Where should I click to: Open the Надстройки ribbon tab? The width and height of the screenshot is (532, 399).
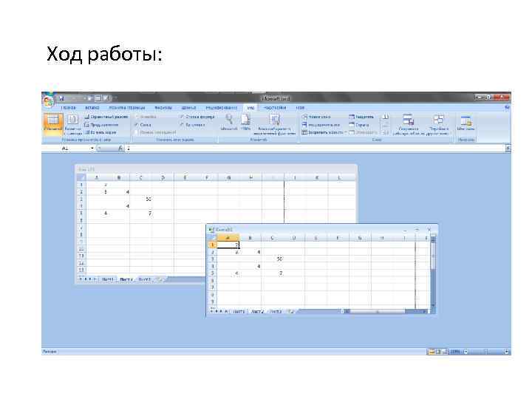click(x=275, y=108)
